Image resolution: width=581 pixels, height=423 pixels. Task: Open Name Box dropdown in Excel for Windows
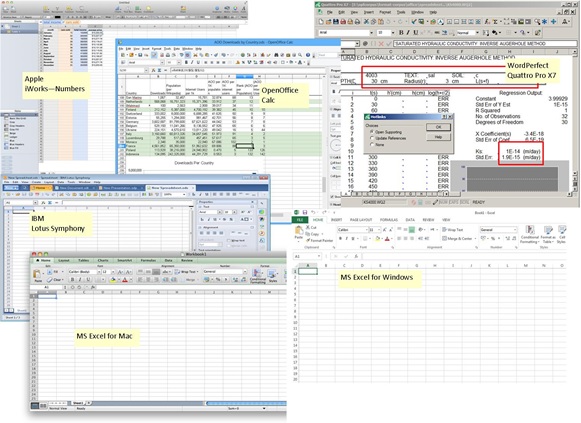pyautogui.click(x=319, y=256)
